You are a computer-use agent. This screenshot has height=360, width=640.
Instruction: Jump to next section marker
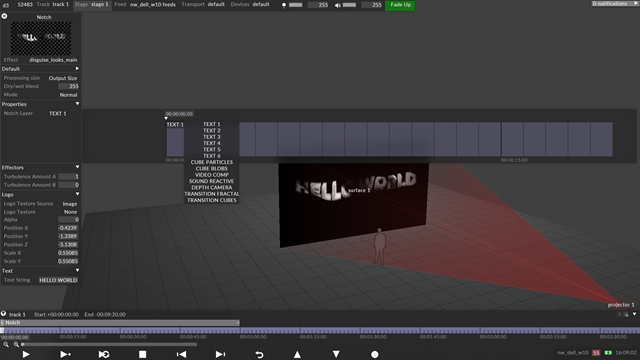point(220,354)
